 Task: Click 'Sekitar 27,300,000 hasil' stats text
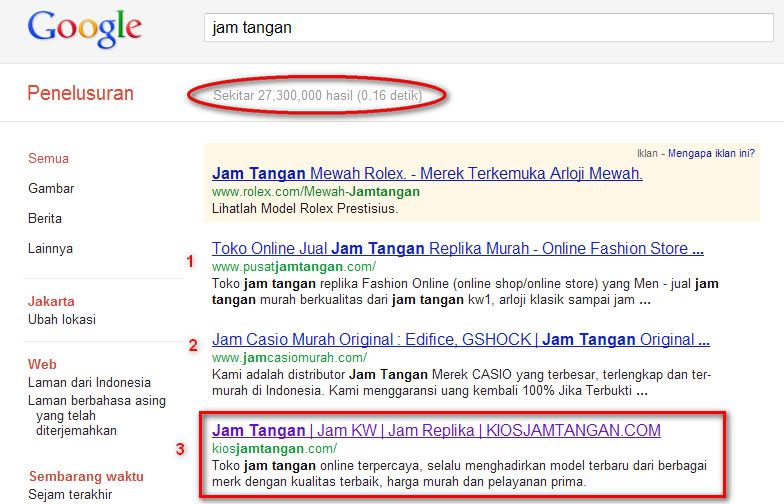tap(318, 96)
